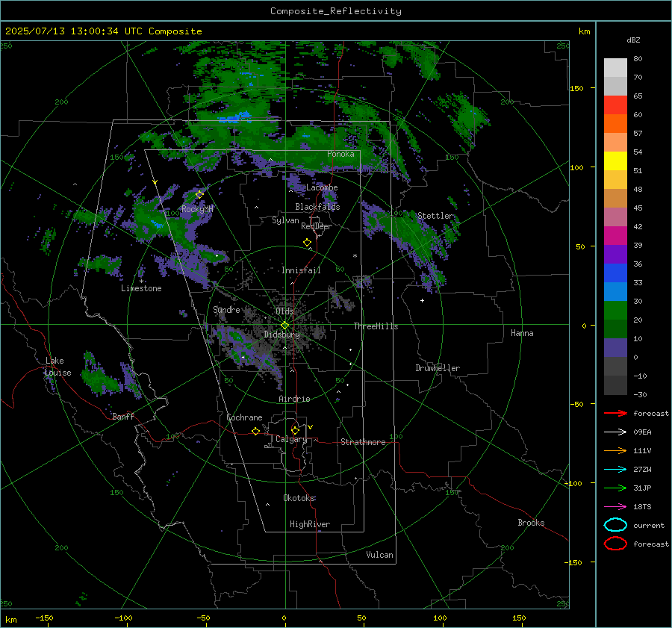Select the RockyMH label
This screenshot has width=672, height=628.
(197, 209)
